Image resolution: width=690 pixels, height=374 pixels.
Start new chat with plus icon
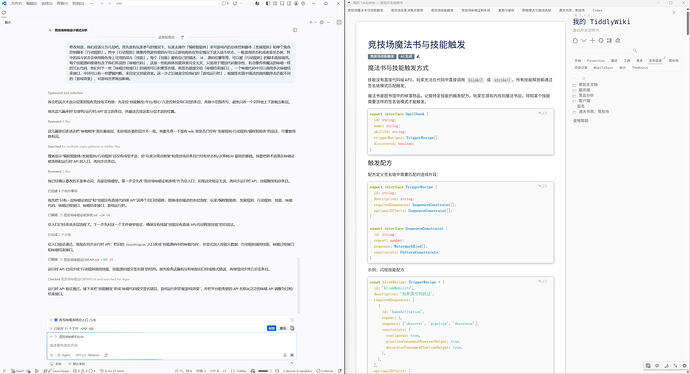point(311,22)
